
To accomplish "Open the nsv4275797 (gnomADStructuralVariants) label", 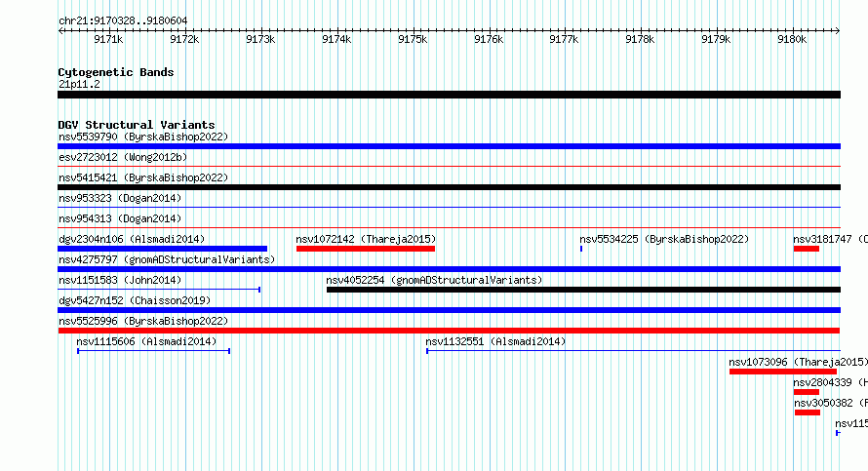I will 167,259.
